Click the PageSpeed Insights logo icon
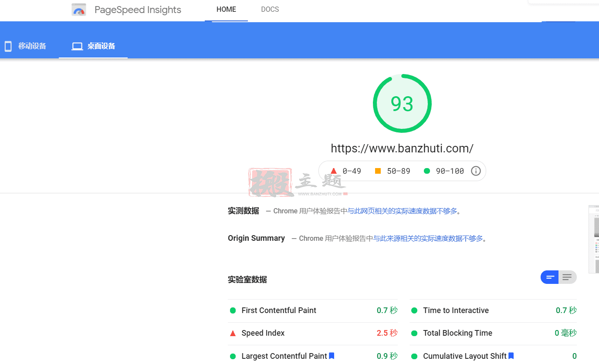Image resolution: width=599 pixels, height=364 pixels. (79, 10)
